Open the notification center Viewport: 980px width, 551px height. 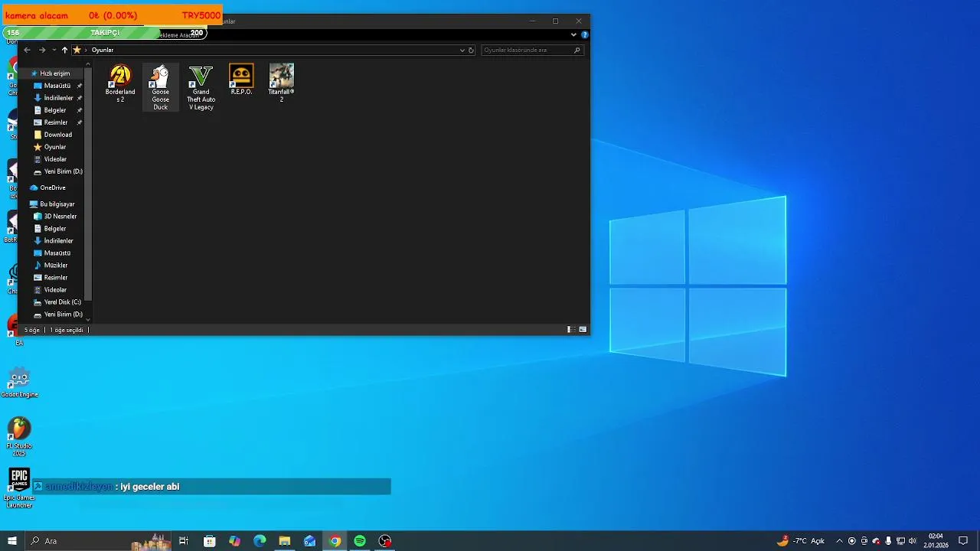964,541
